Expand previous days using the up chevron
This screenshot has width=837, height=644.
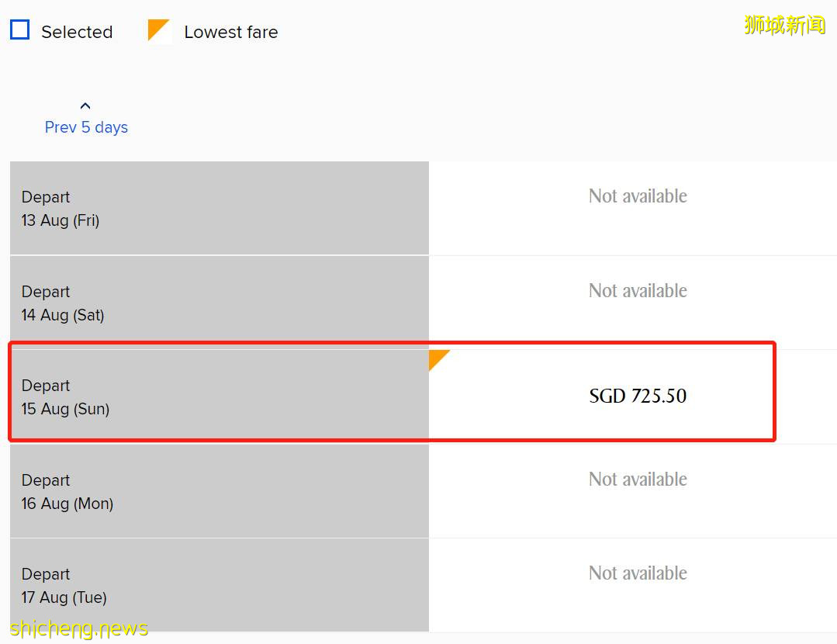pyautogui.click(x=85, y=106)
